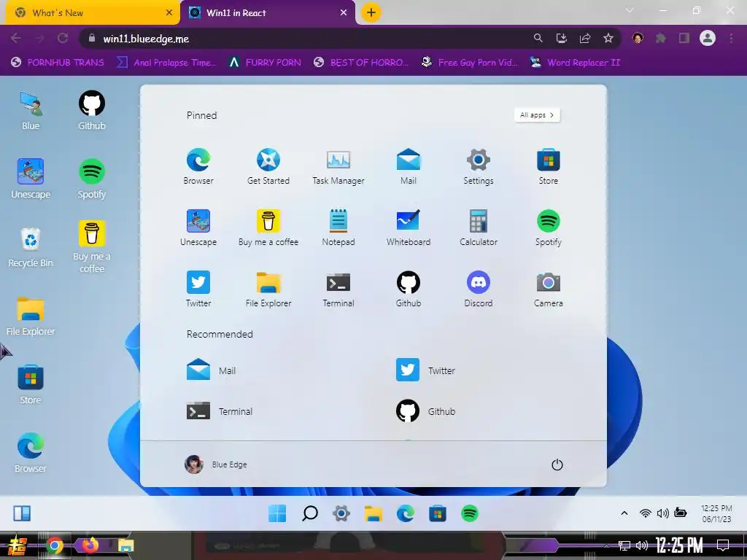The height and width of the screenshot is (560, 747).
Task: Click the Windows Start button in the web taskbar
Action: click(x=277, y=513)
